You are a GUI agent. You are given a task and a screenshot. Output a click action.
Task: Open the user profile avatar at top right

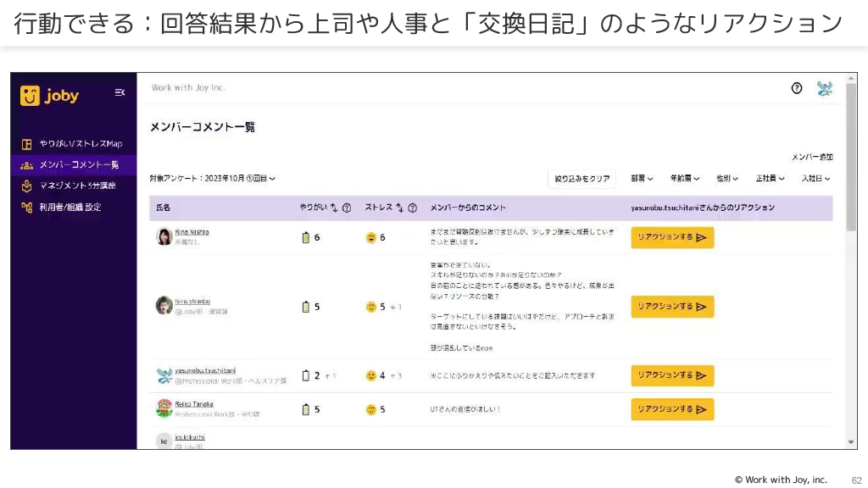point(823,88)
